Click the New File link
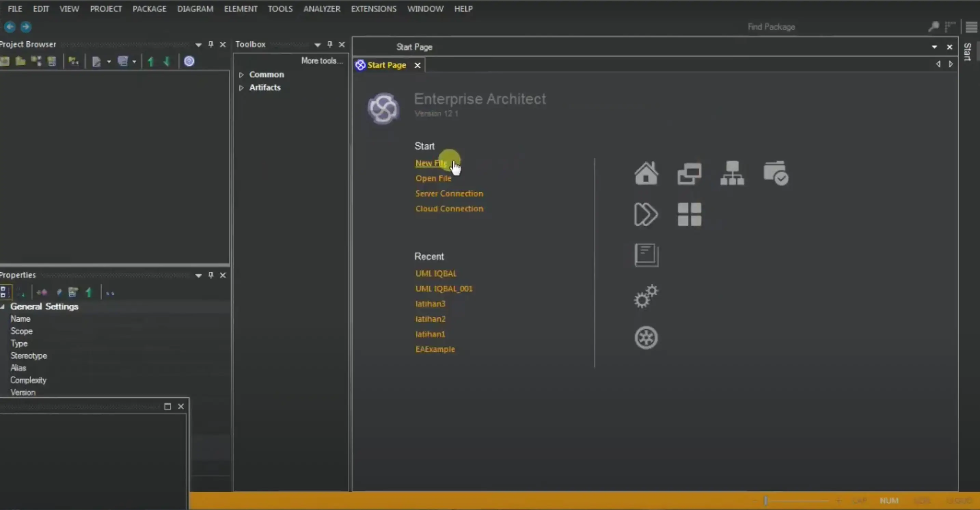This screenshot has height=510, width=980. tap(431, 163)
